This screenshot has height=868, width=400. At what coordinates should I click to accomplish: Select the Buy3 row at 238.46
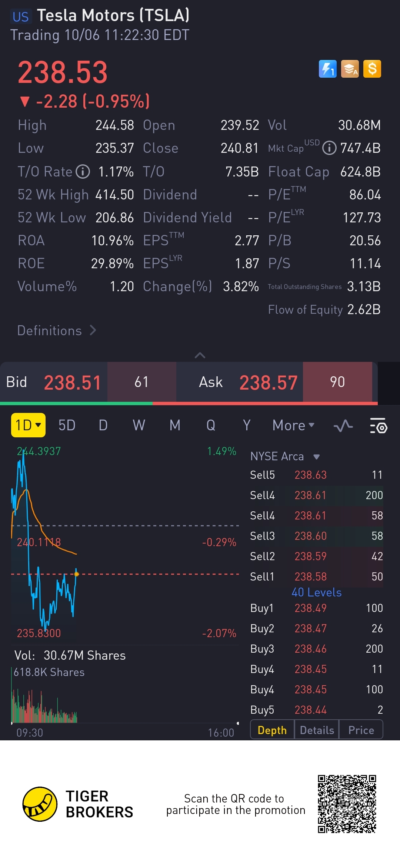317,649
